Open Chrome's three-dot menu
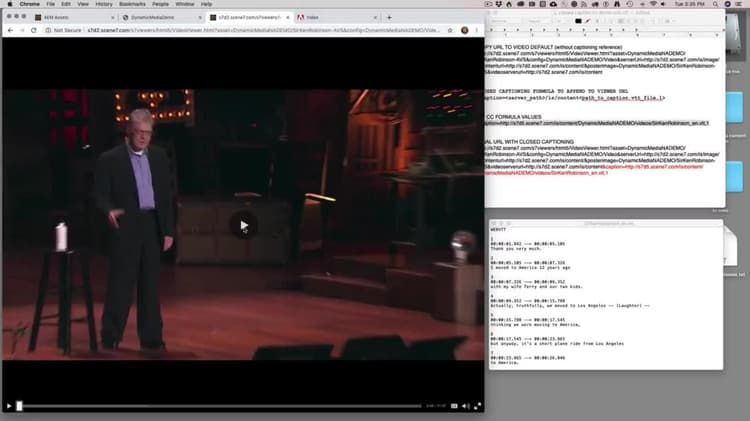 pyautogui.click(x=476, y=30)
